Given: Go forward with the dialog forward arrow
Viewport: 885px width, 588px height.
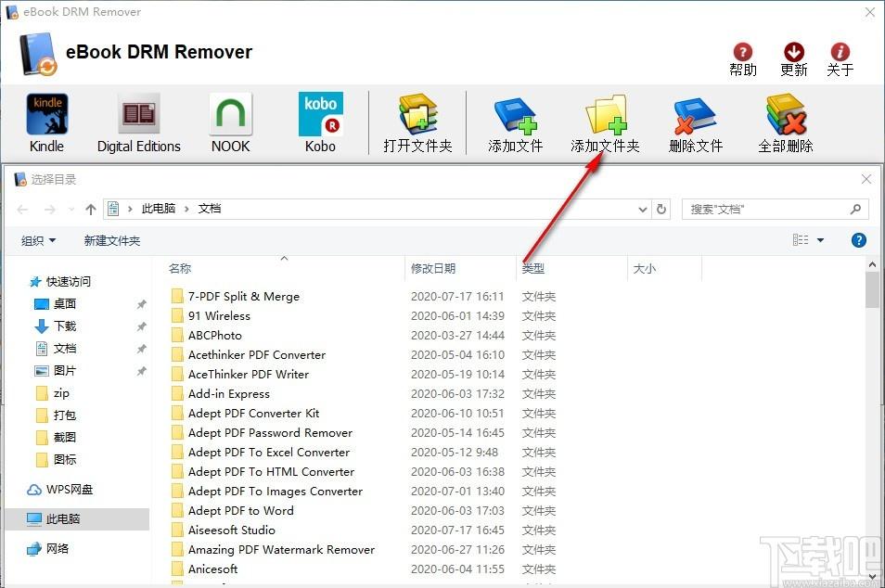Looking at the screenshot, I should tap(50, 210).
